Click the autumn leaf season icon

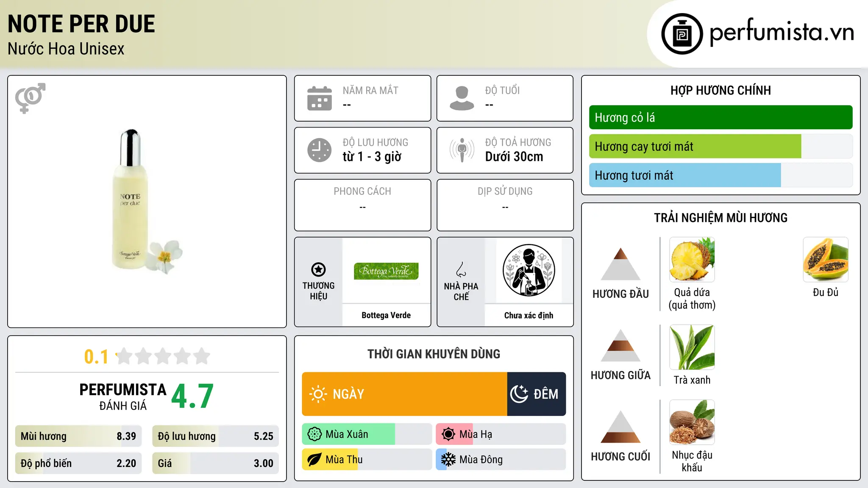tap(314, 460)
